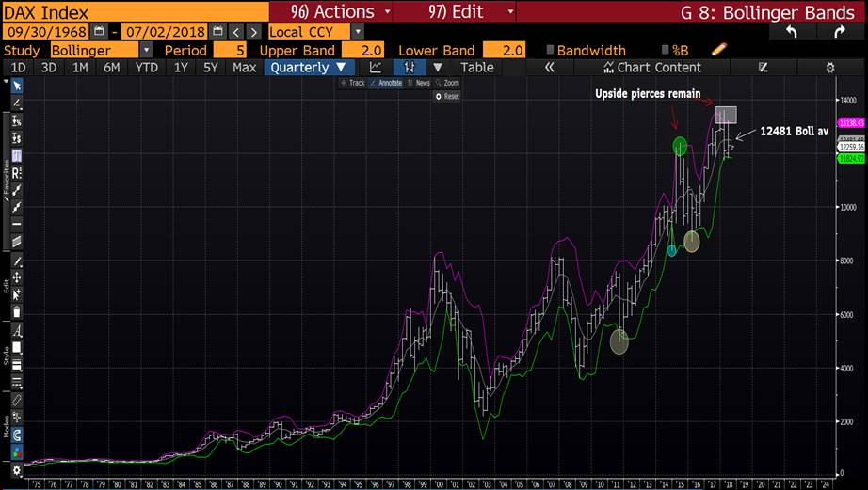Activate the highlighted bars tool in Favorites
868x490 pixels.
(17, 155)
